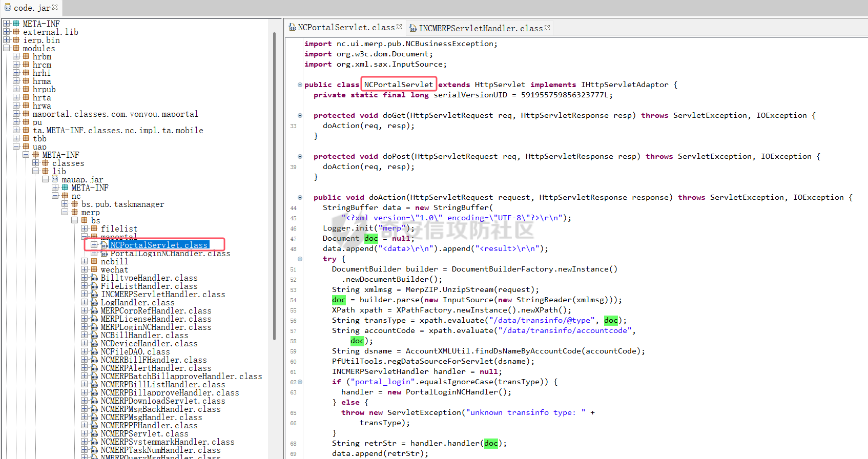Click the NCFileDAO.class file icon
868x459 pixels.
click(x=94, y=351)
